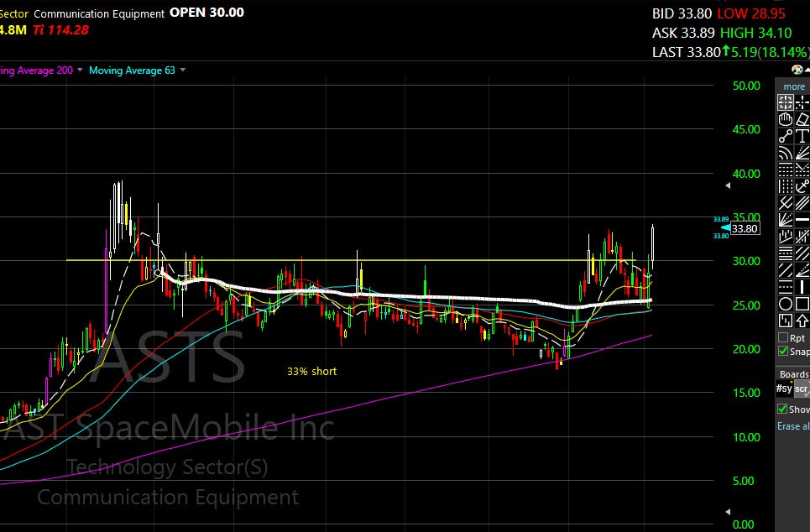The height and width of the screenshot is (532, 810).
Task: Click the LOW 28.95 value
Action: click(751, 13)
